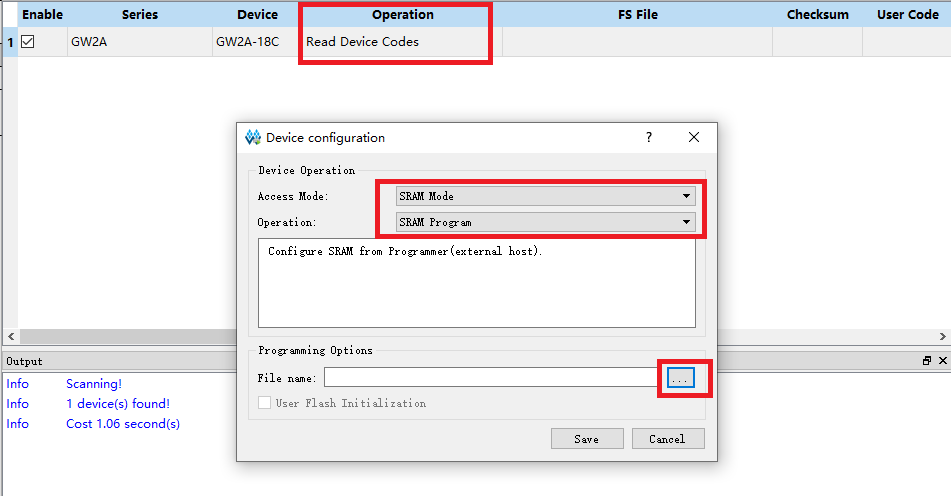Click the right arrow of the horizontal scrollbar
The height and width of the screenshot is (496, 951).
[943, 336]
